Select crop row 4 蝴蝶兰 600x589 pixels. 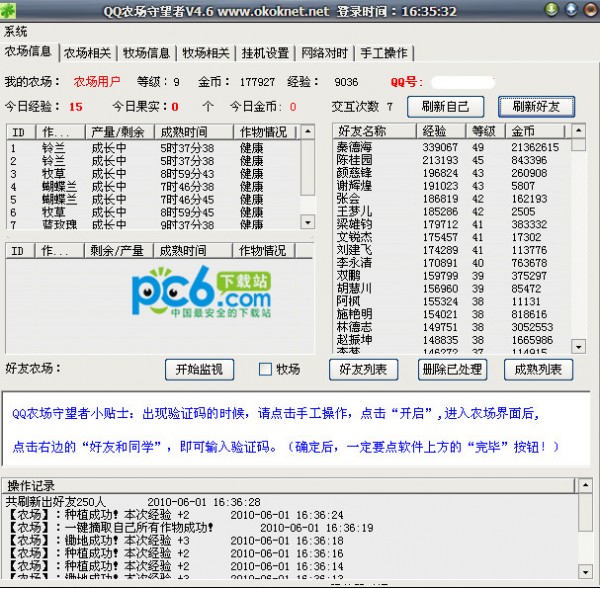pos(153,187)
